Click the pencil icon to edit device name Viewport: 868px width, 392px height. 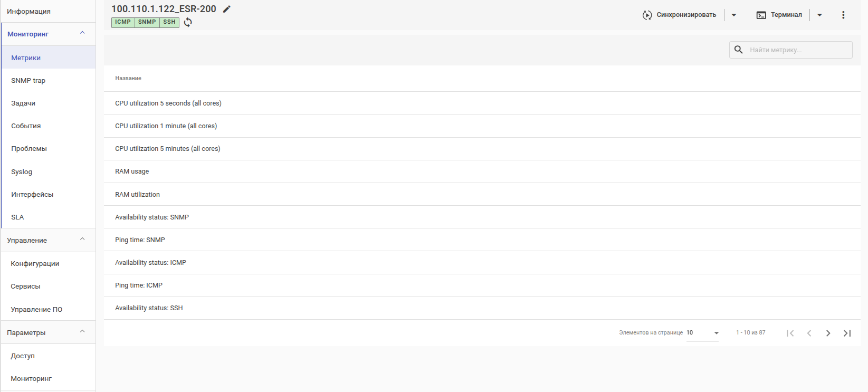[x=227, y=9]
